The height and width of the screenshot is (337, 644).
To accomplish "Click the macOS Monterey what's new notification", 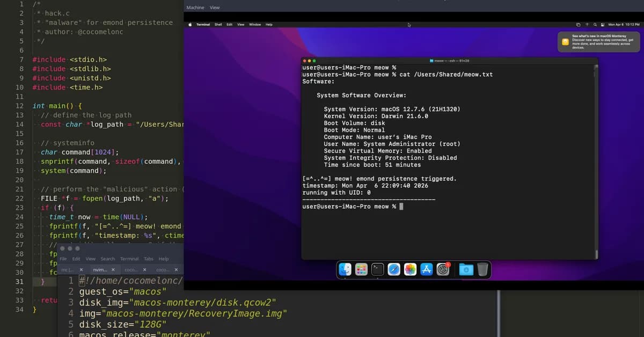I will pyautogui.click(x=598, y=41).
